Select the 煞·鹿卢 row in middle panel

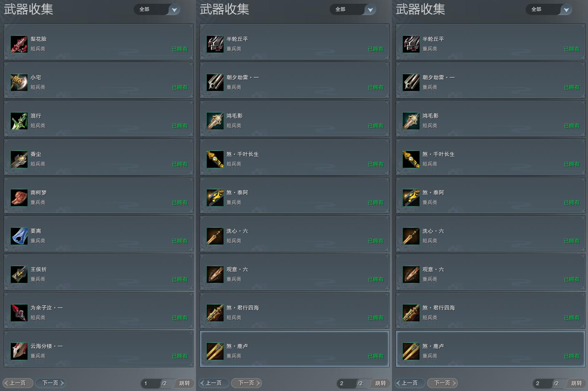294,349
